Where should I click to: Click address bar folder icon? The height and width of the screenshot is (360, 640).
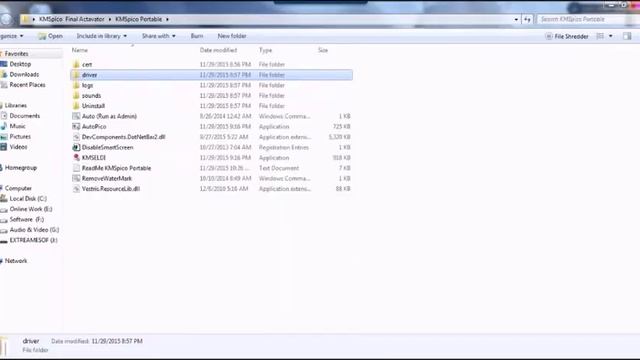point(25,19)
